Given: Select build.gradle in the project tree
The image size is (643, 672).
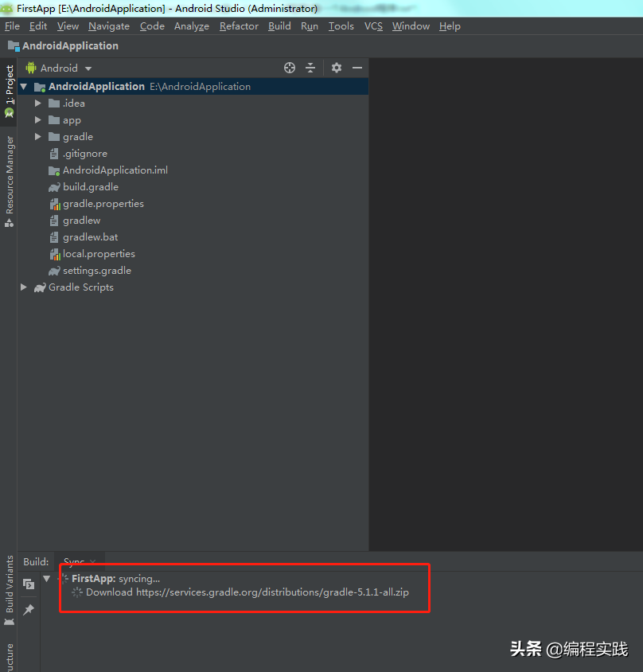Looking at the screenshot, I should point(91,187).
